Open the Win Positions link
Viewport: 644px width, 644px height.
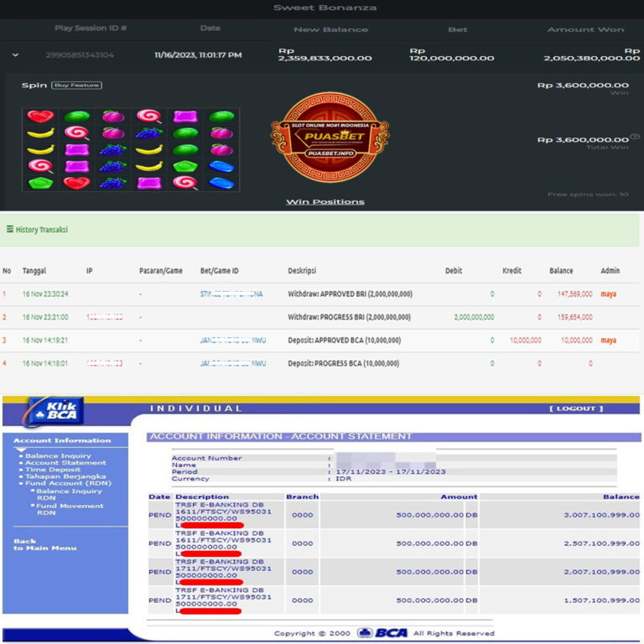coord(325,202)
